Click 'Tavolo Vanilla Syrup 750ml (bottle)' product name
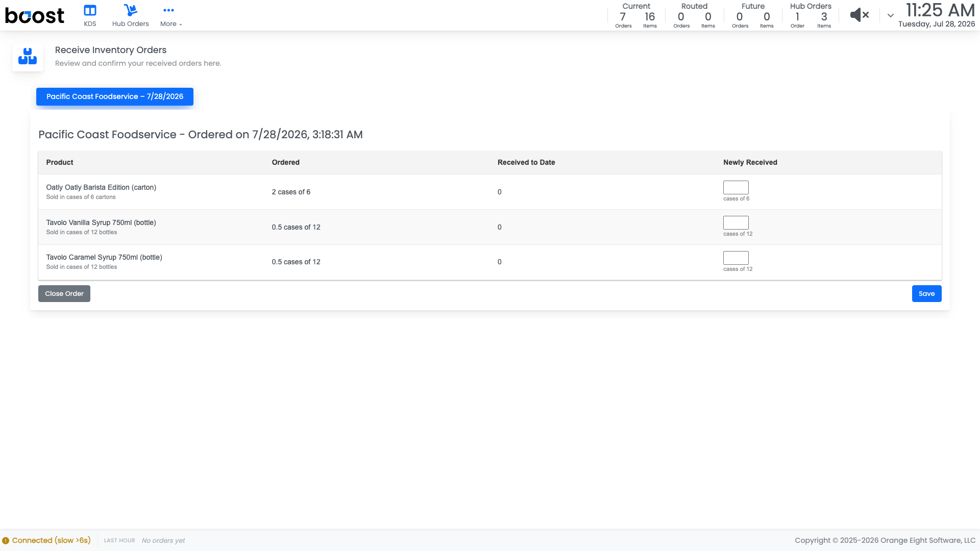980x551 pixels. tap(101, 222)
